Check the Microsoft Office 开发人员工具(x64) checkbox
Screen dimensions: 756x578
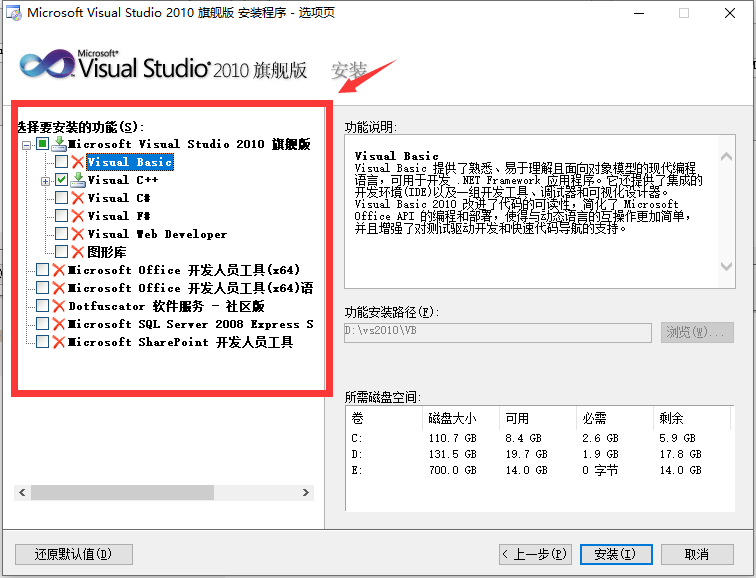click(x=42, y=269)
